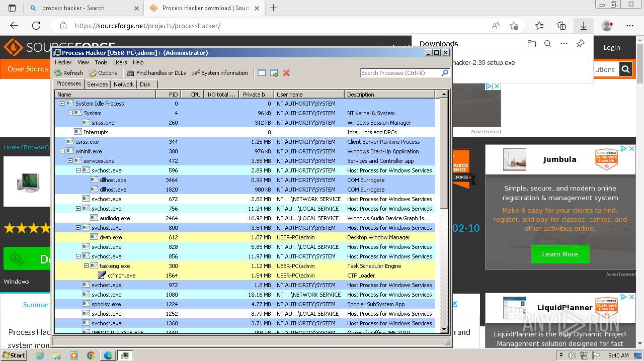Open Edge collections icon
Screen dimensions: 644x362
point(561,26)
